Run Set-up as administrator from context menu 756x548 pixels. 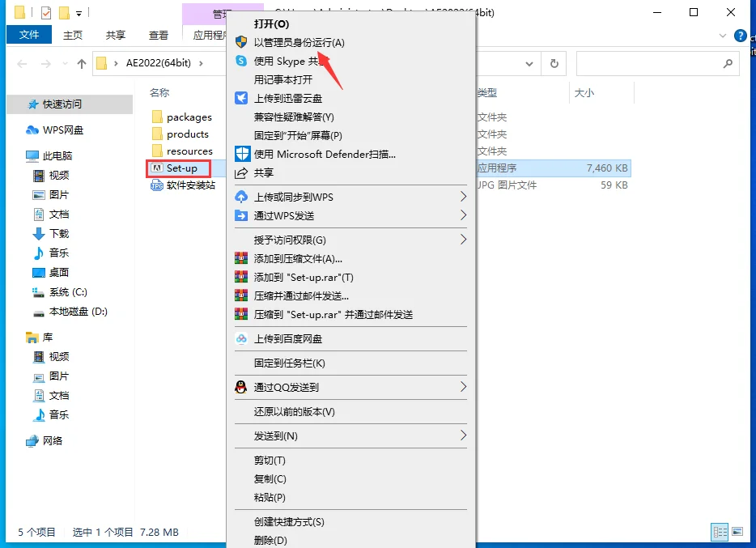[299, 42]
